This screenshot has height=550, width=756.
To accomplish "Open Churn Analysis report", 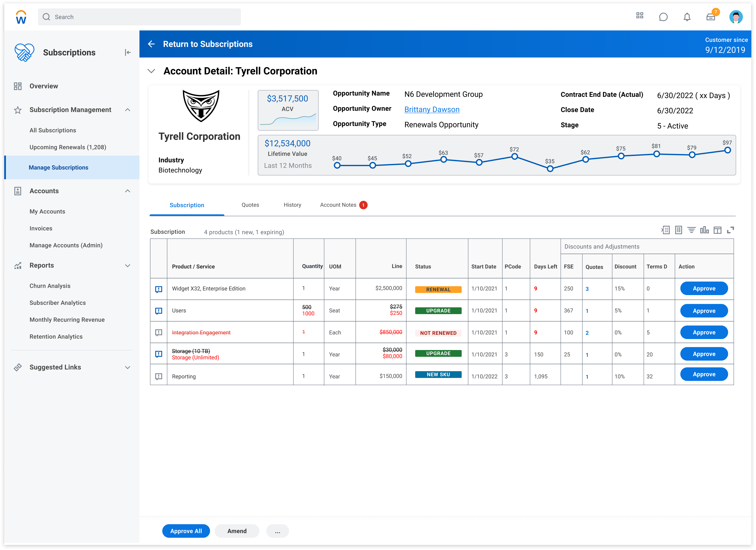I will 50,286.
